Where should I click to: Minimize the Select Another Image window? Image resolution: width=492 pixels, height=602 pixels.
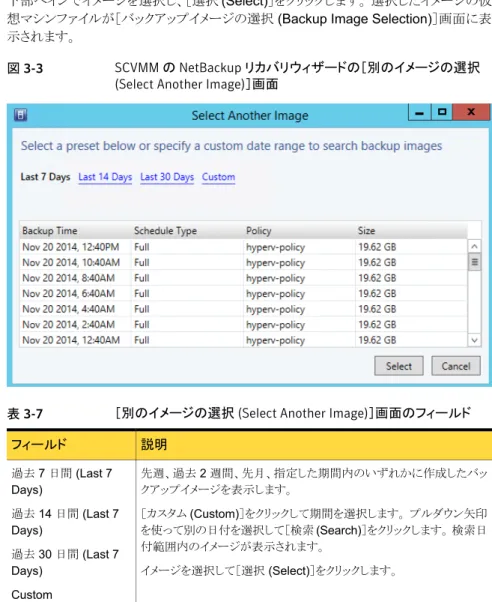[x=419, y=112]
